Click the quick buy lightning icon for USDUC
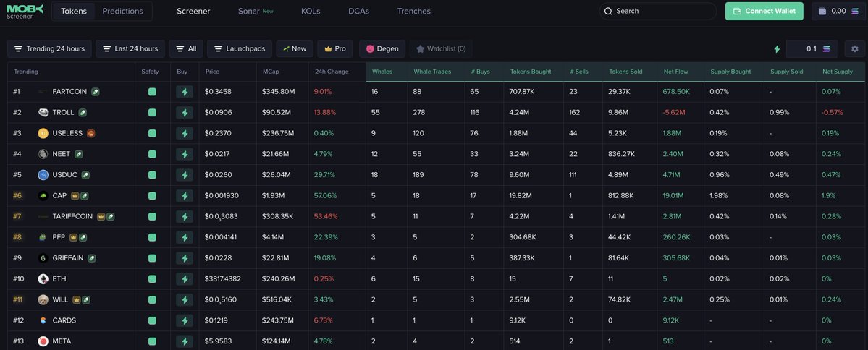 (185, 175)
